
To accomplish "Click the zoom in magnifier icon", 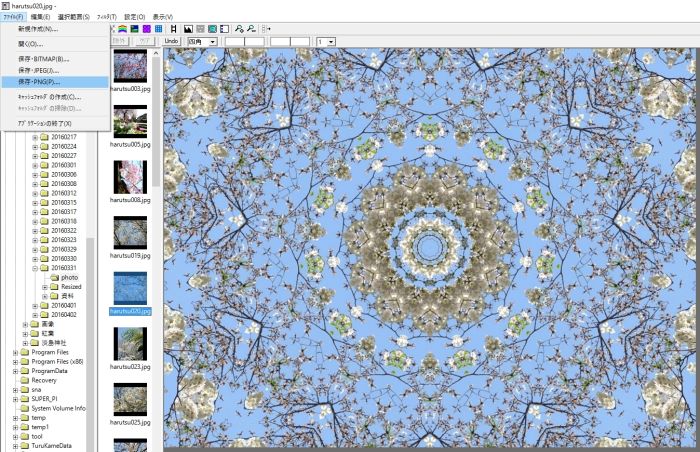I will coord(237,29).
